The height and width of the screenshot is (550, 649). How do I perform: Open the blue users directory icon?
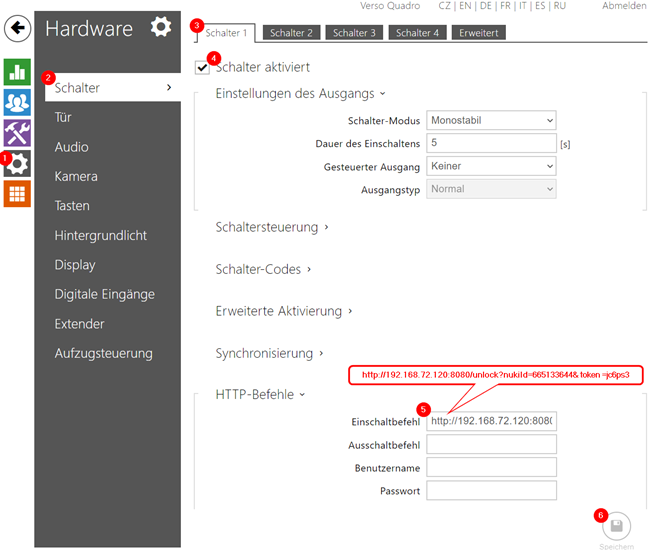click(x=17, y=103)
